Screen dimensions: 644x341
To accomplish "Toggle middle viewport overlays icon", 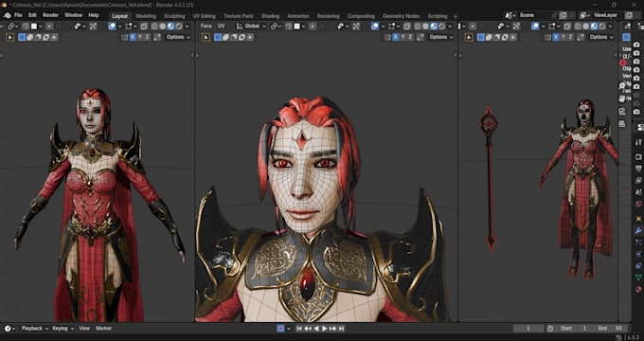I will pos(375,26).
